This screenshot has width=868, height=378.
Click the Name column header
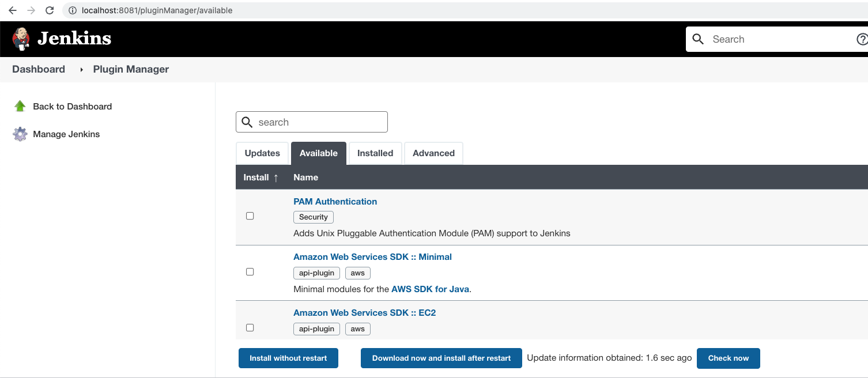point(305,177)
